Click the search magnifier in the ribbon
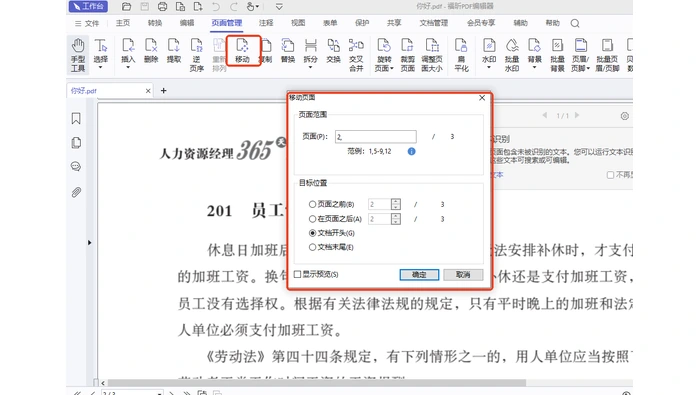The width and height of the screenshot is (700, 395). pos(575,23)
